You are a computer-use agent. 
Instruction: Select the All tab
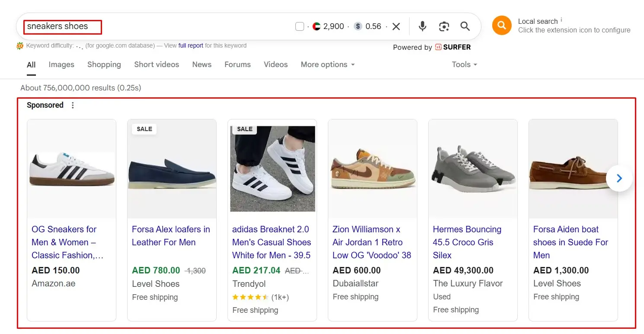click(31, 65)
